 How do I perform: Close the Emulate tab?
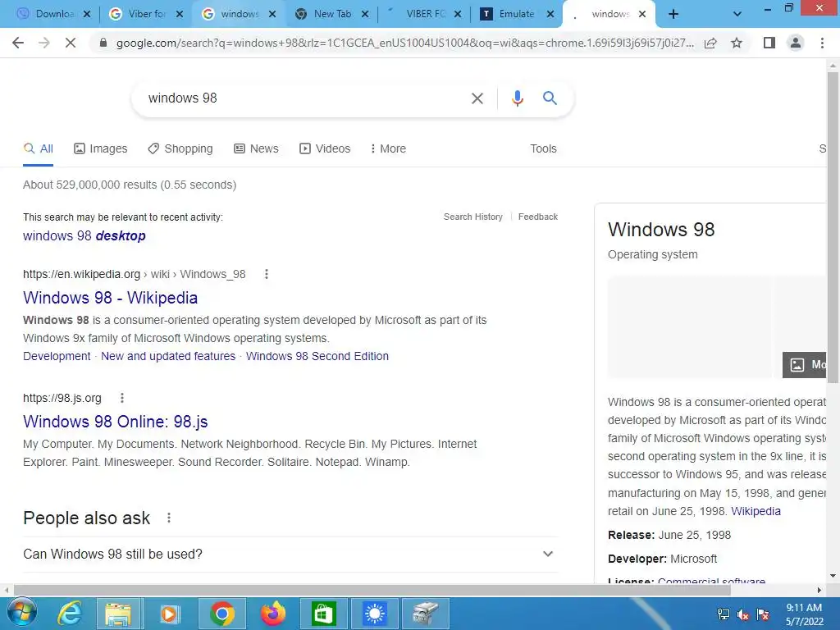click(x=550, y=14)
